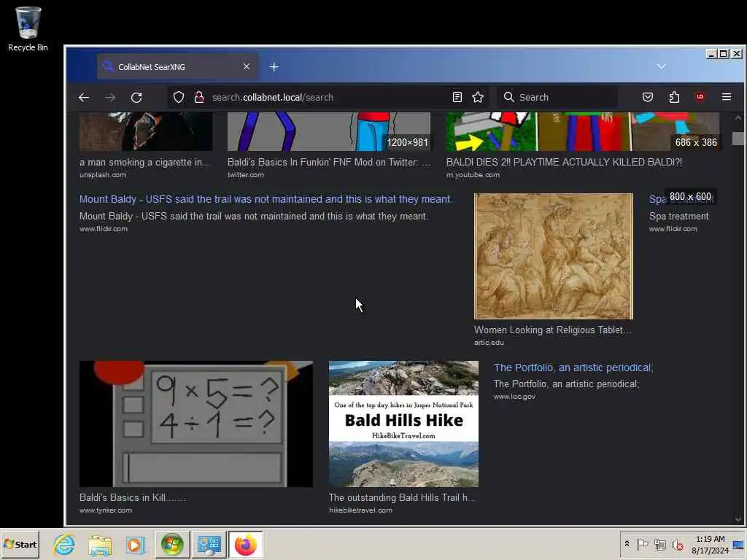
Task: Reload the page with the refresh icon
Action: (136, 98)
